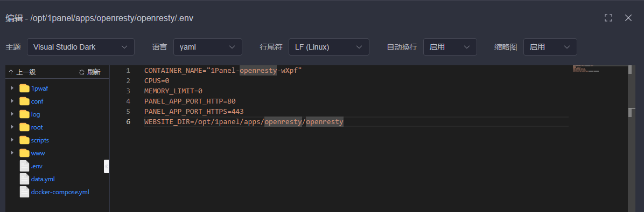The image size is (644, 212).
Task: Click the MEMORY_LIMIT=0 line
Action: [173, 91]
